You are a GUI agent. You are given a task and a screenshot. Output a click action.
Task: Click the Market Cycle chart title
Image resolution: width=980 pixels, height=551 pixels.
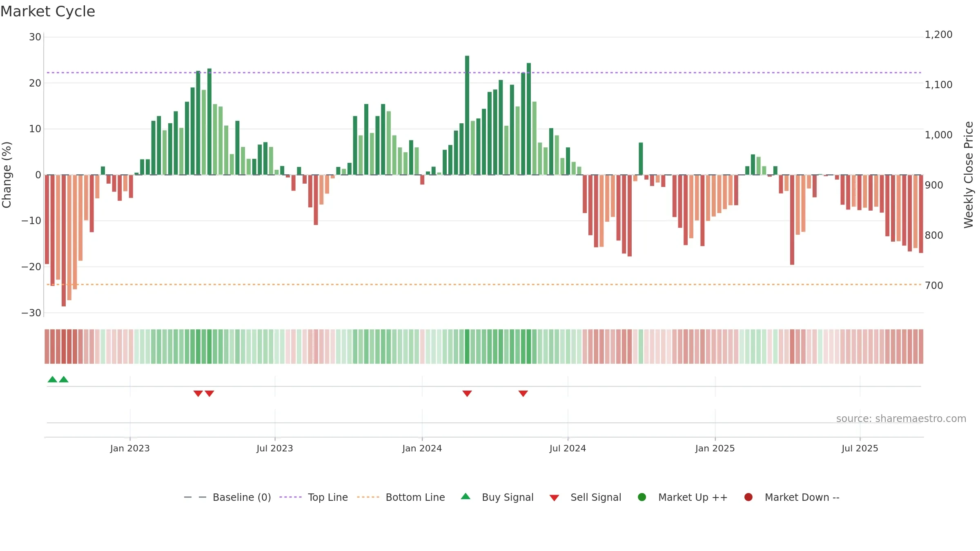click(x=48, y=11)
